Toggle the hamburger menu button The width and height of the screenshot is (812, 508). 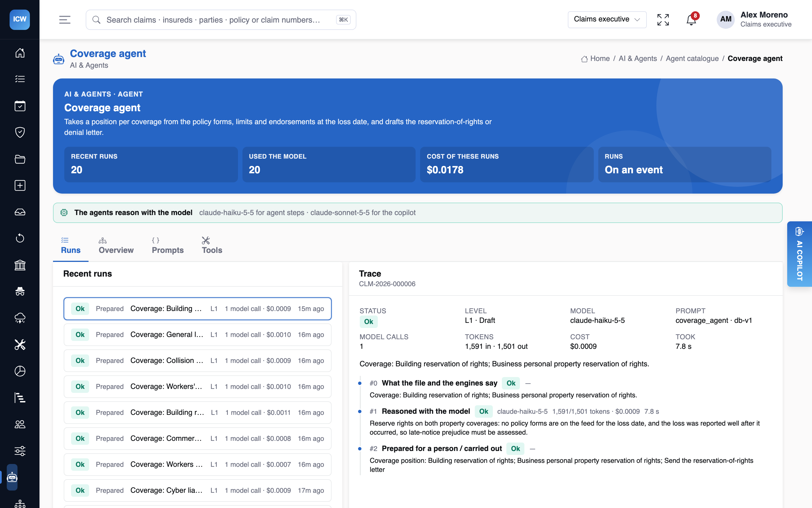click(65, 20)
